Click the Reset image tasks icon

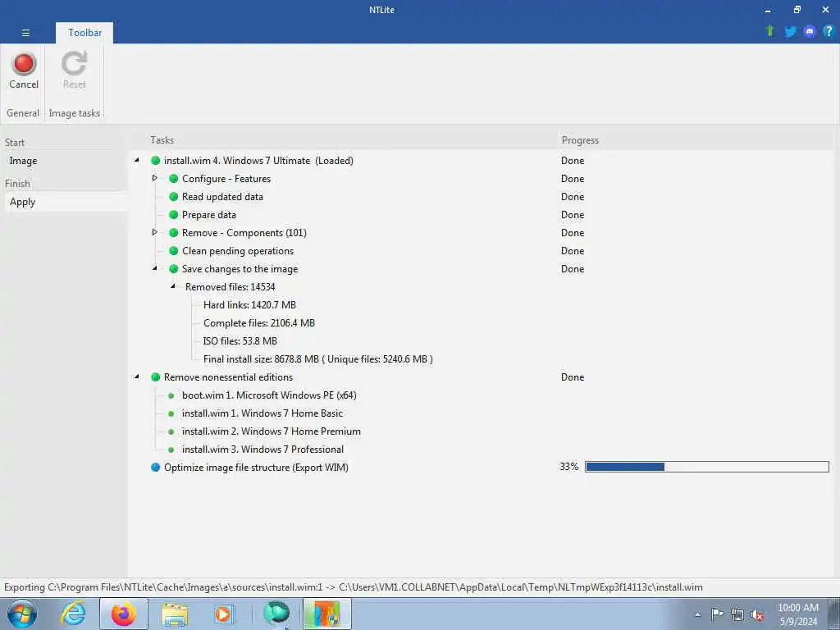coord(74,63)
